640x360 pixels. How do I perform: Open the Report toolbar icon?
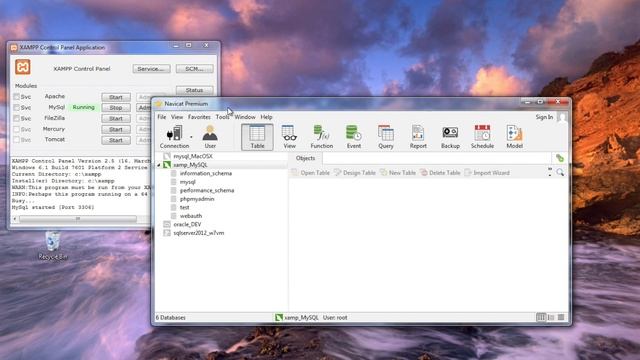point(418,137)
